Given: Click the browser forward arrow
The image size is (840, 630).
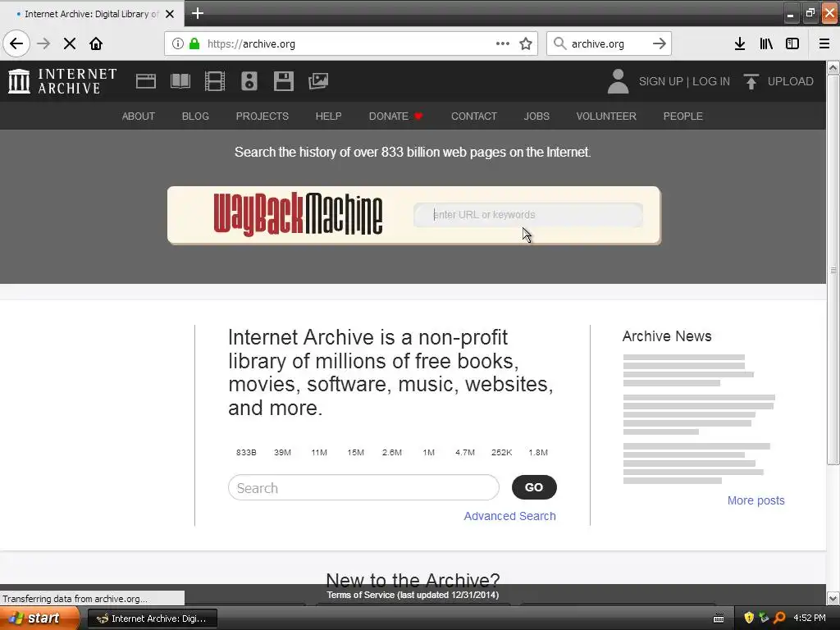Looking at the screenshot, I should click(x=43, y=43).
